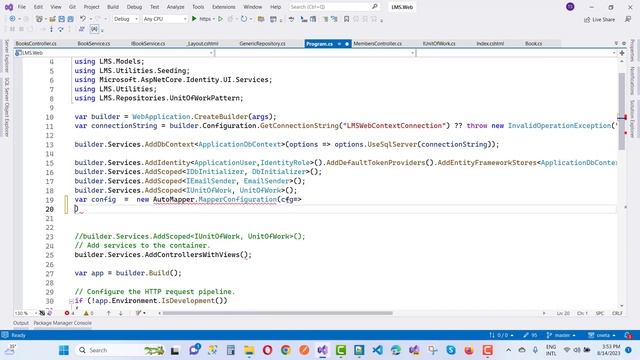Screen dimensions: 640x360
Task: Go to next issue with down arrow
Action: click(x=120, y=313)
